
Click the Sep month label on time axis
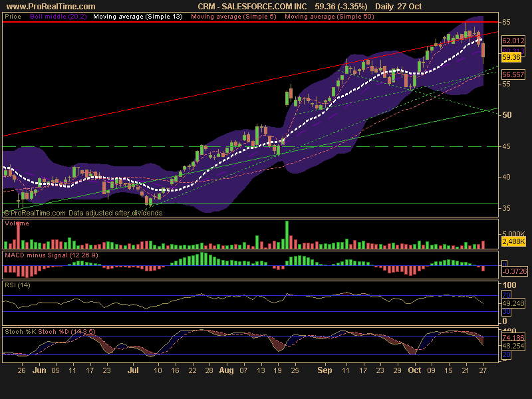[325, 370]
